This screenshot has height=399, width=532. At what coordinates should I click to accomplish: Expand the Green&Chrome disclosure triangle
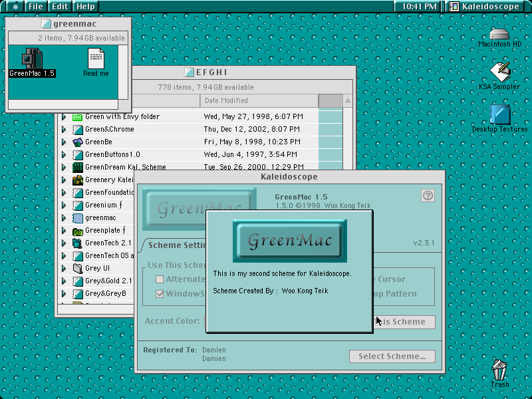coord(64,129)
